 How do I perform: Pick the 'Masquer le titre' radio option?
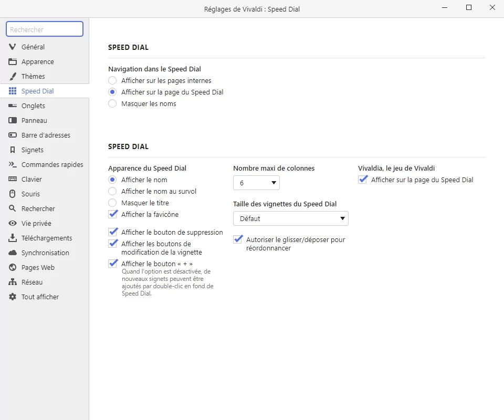[x=112, y=203]
